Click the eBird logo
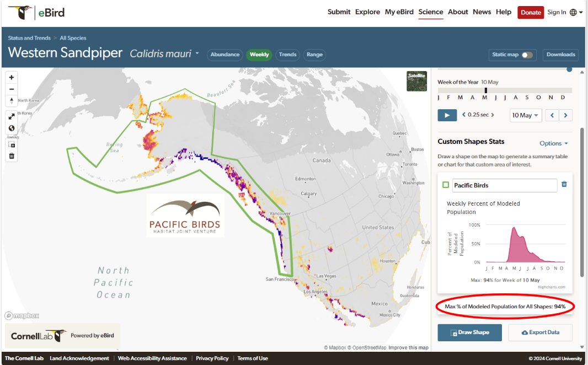 point(36,13)
